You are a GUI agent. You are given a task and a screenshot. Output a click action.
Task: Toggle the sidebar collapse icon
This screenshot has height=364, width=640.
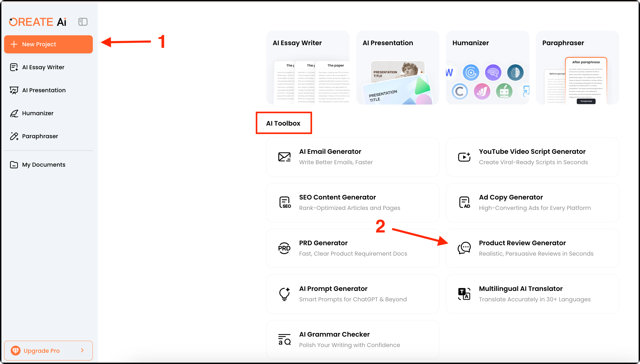(83, 22)
